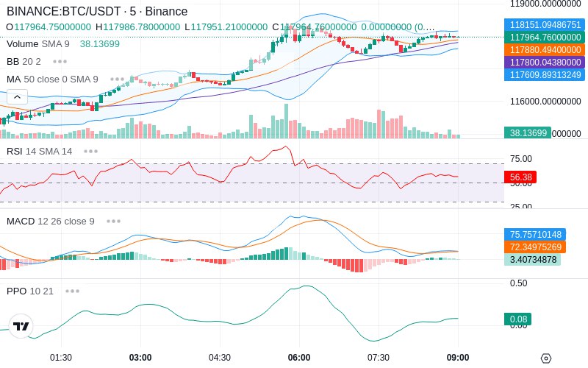
Task: Open chart settings gear icon
Action: (546, 358)
